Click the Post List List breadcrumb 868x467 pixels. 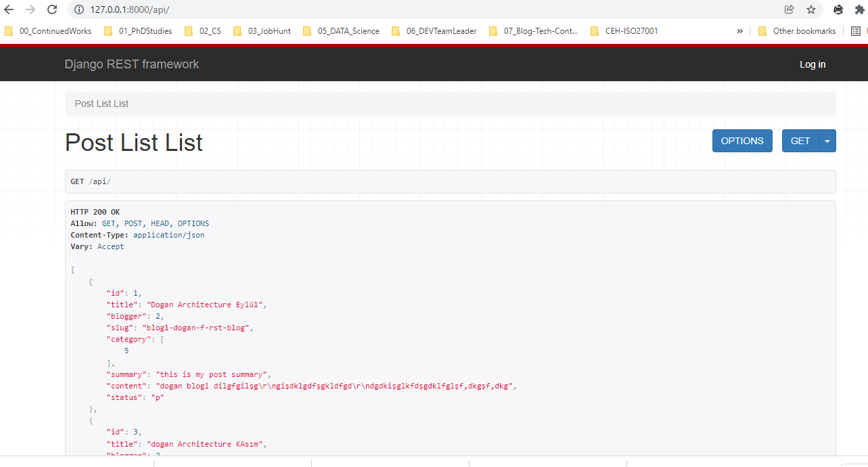pyautogui.click(x=101, y=104)
